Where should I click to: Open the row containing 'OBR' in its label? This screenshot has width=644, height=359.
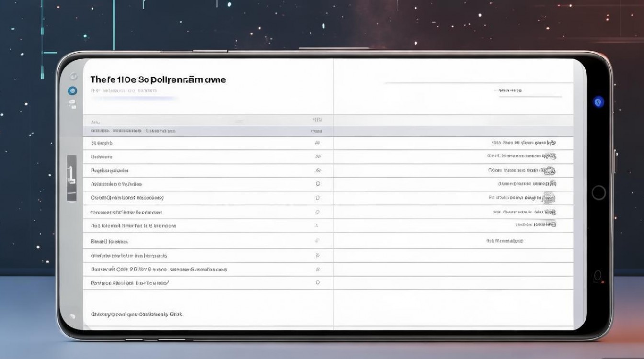point(158,269)
